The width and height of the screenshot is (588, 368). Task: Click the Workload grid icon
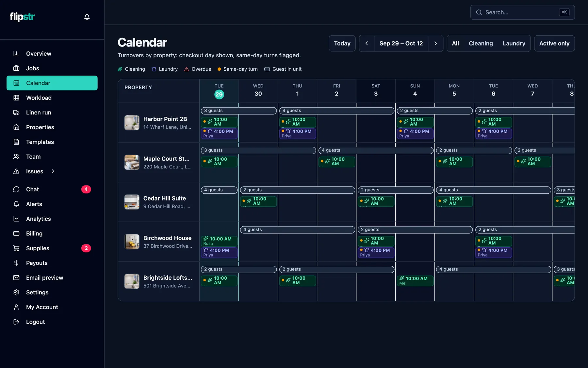click(16, 98)
